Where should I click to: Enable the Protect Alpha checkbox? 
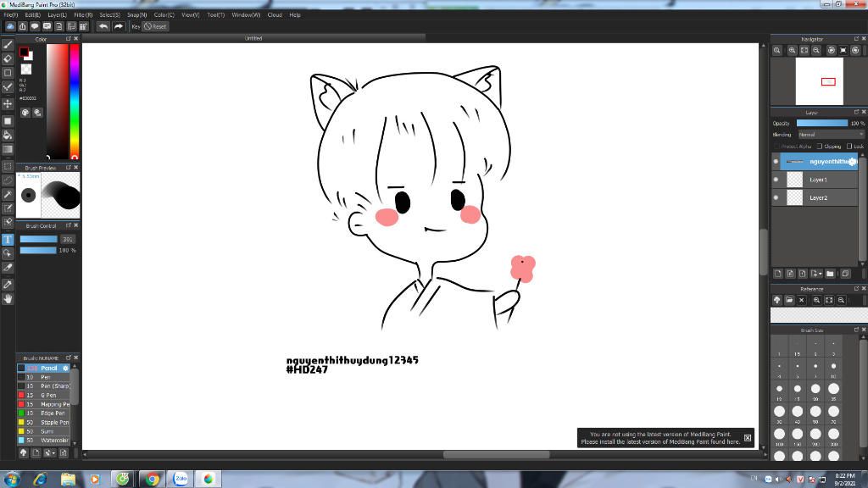(x=777, y=146)
